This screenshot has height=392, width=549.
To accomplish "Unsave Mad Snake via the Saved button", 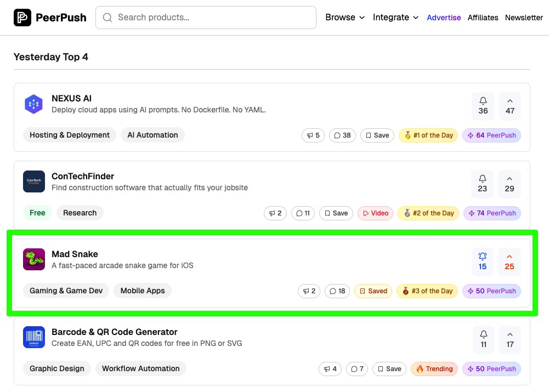I will [x=373, y=291].
